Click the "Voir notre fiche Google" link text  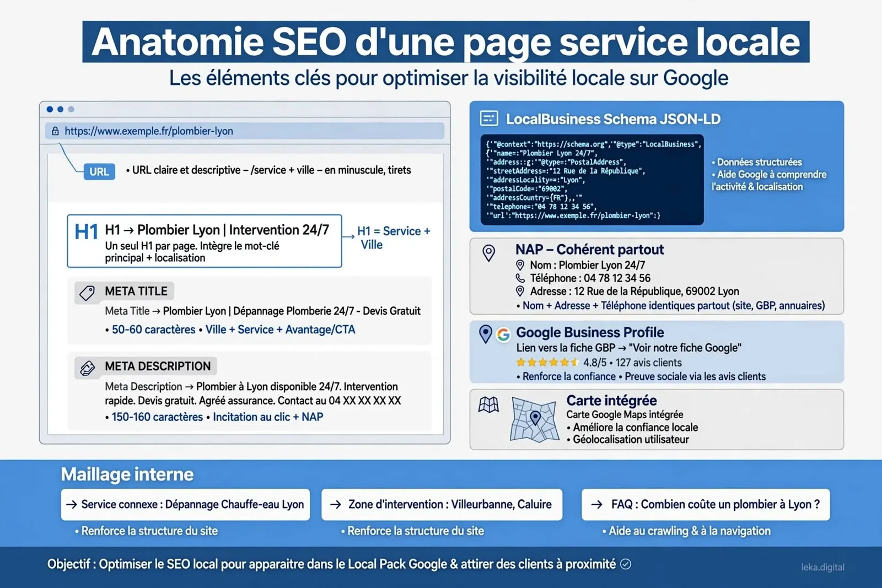(685, 348)
